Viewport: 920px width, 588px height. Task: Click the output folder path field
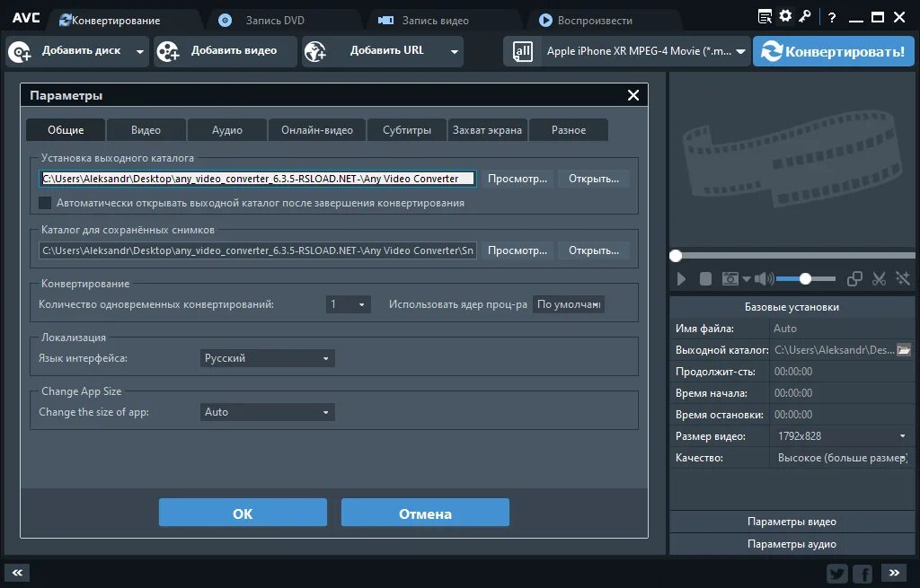tap(258, 179)
